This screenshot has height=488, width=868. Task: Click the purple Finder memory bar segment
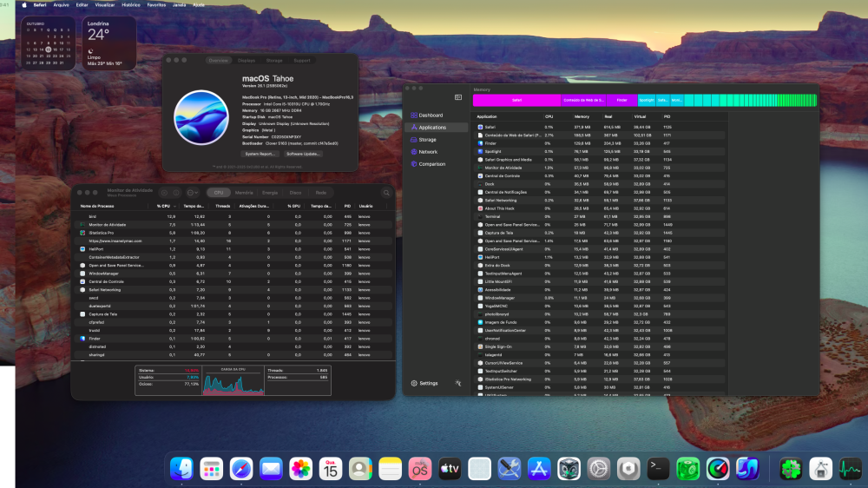(x=621, y=100)
